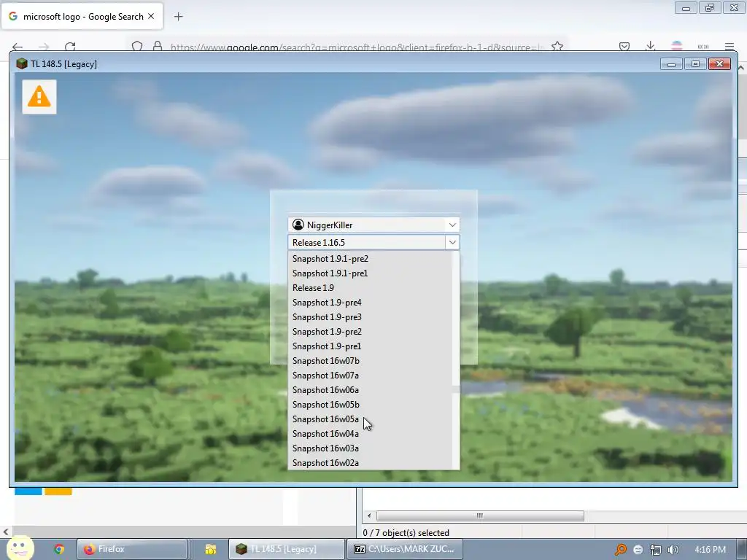Bookmark this page with the star icon
The image size is (747, 560).
click(x=557, y=47)
